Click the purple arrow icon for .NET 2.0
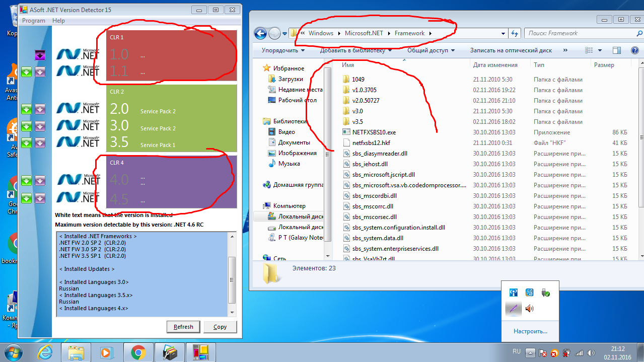This screenshot has width=644, height=362. 40,109
